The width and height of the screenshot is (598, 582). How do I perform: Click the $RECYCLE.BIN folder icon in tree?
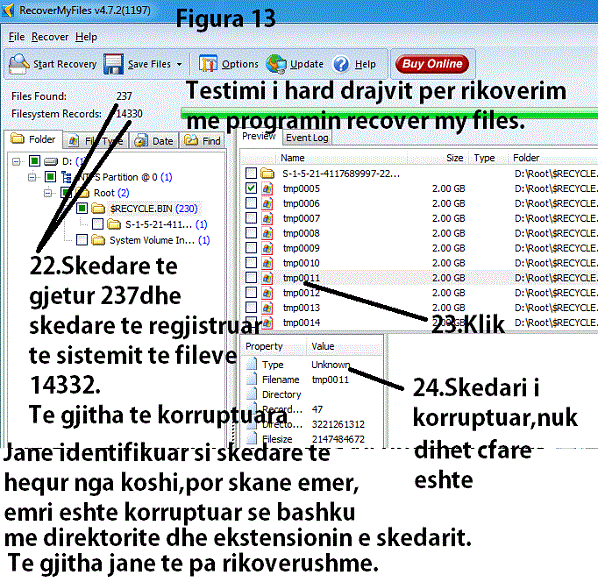[98, 208]
